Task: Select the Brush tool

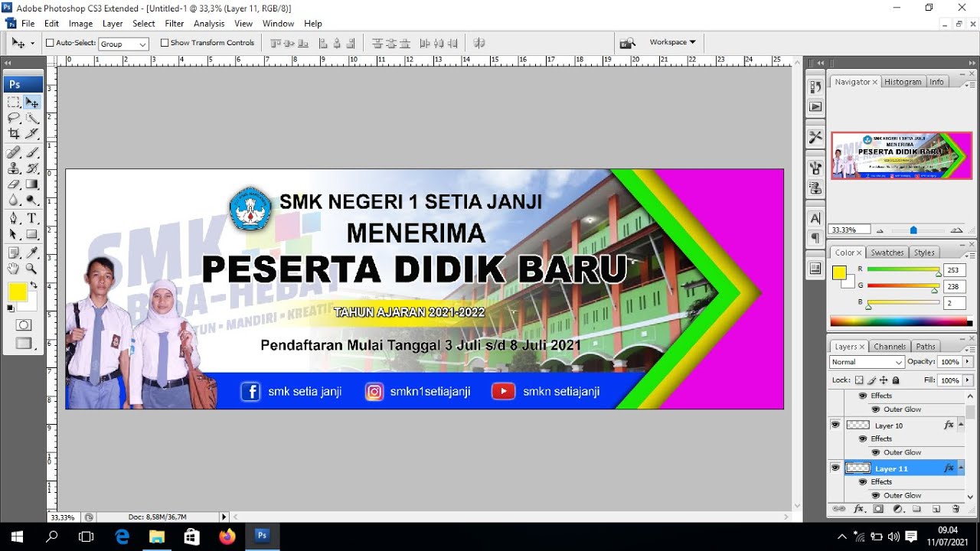Action: pyautogui.click(x=32, y=152)
